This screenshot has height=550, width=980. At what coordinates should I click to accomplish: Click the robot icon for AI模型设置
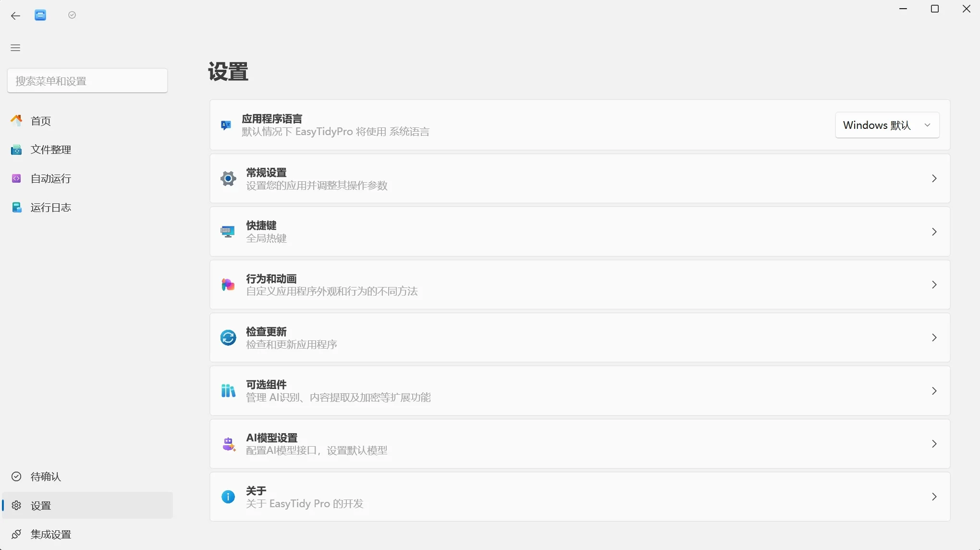pyautogui.click(x=229, y=444)
